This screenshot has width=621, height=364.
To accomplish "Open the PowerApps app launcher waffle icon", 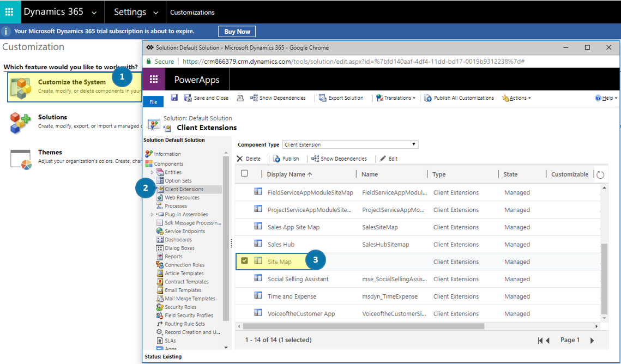I will point(154,80).
